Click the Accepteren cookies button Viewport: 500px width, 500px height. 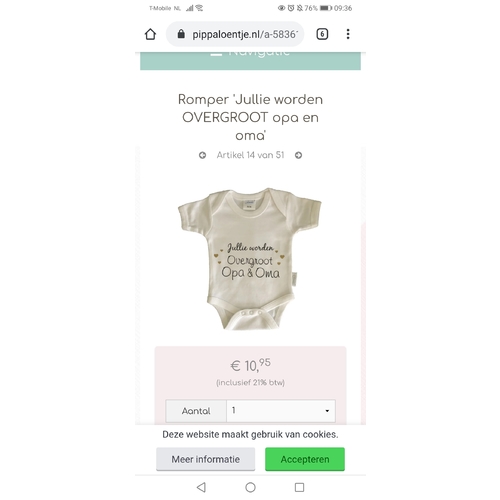click(x=305, y=459)
